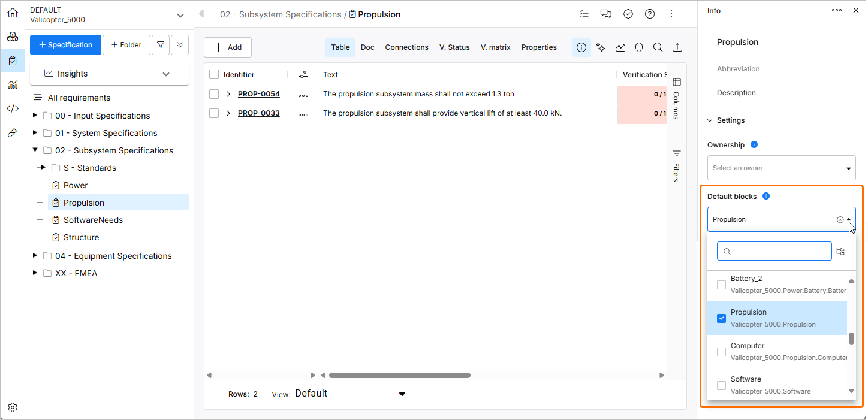Check the Computer block checkbox
The image size is (868, 420).
(x=722, y=352)
